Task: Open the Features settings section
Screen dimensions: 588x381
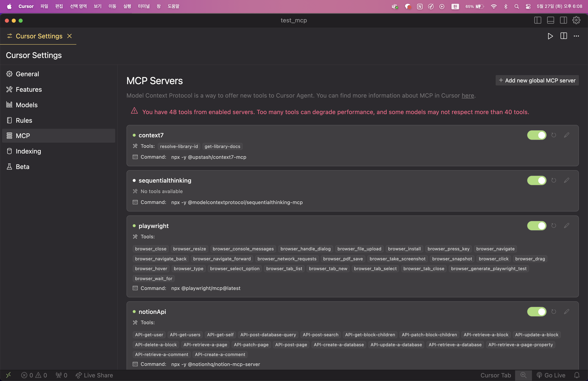Action: (x=29, y=89)
